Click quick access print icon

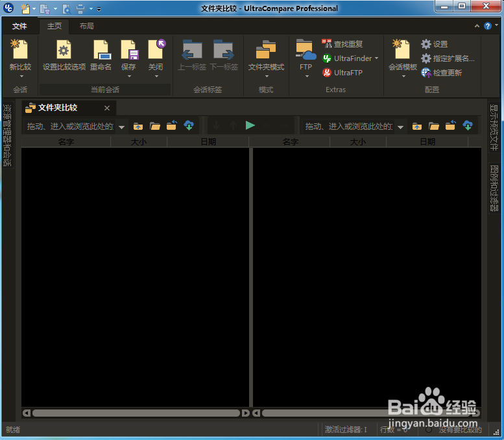click(x=80, y=8)
